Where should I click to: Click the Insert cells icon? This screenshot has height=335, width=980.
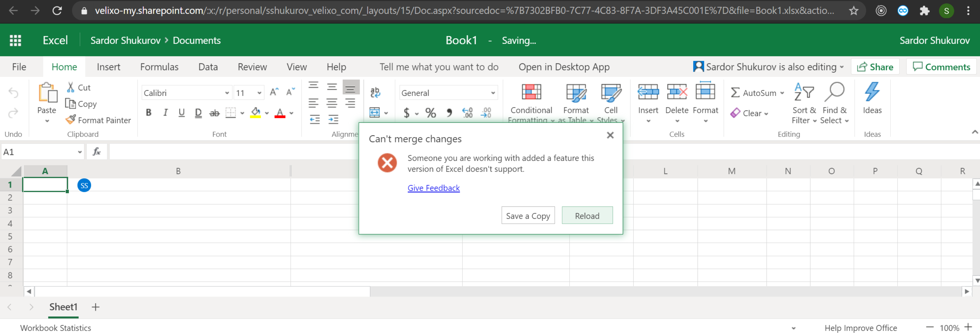coord(648,92)
